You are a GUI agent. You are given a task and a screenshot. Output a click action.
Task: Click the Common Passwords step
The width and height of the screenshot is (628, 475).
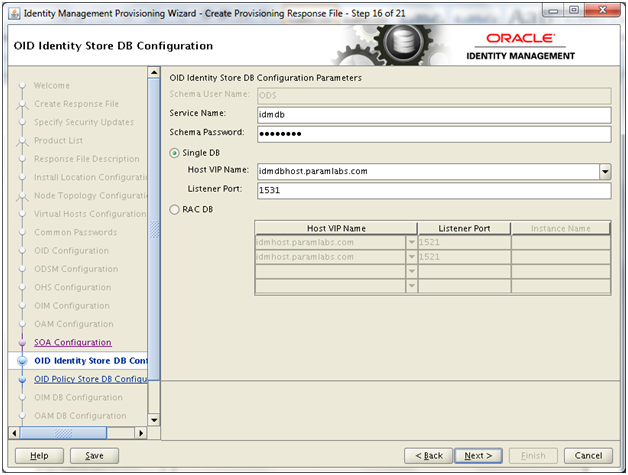[75, 232]
